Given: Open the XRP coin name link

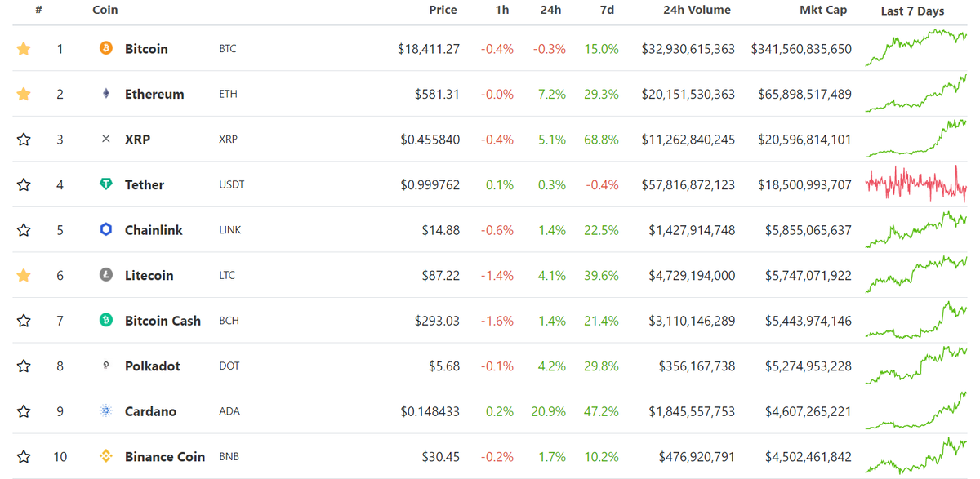Looking at the screenshot, I should click(137, 140).
